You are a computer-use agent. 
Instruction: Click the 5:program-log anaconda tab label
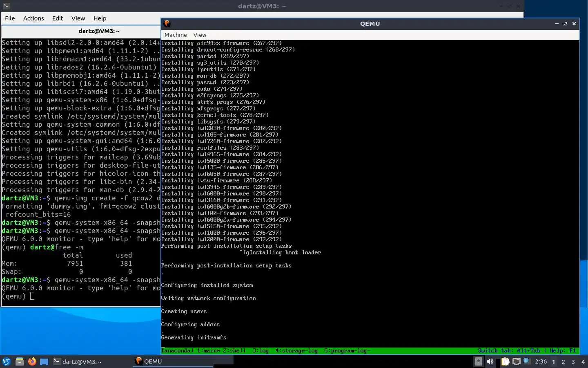(347, 350)
